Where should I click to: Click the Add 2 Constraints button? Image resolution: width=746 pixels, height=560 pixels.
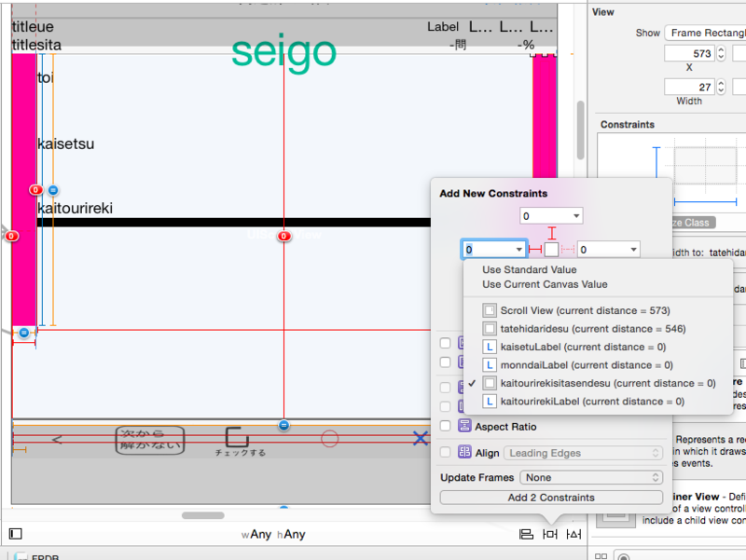tap(551, 498)
